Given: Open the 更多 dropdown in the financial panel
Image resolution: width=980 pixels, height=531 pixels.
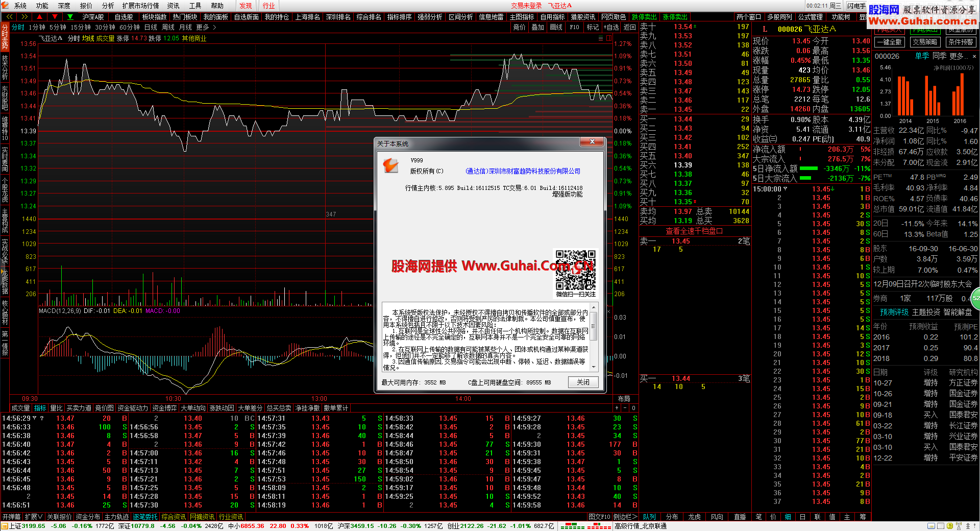Looking at the screenshot, I should coord(959,56).
